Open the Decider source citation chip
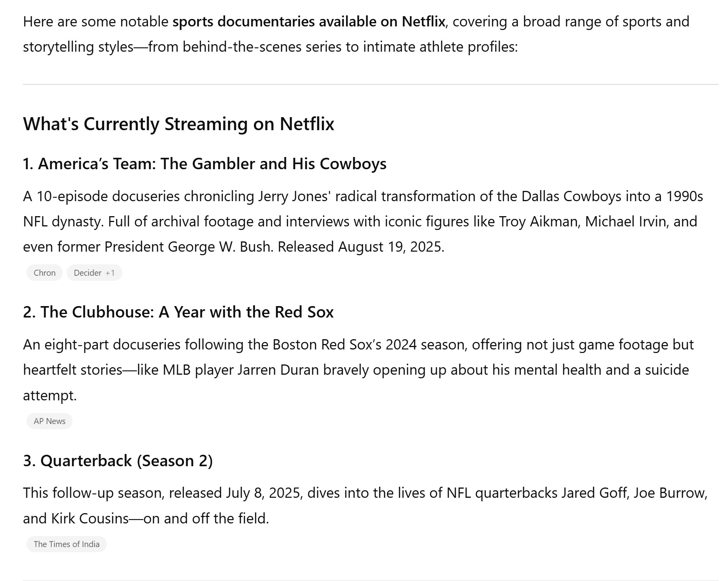 pyautogui.click(x=88, y=273)
